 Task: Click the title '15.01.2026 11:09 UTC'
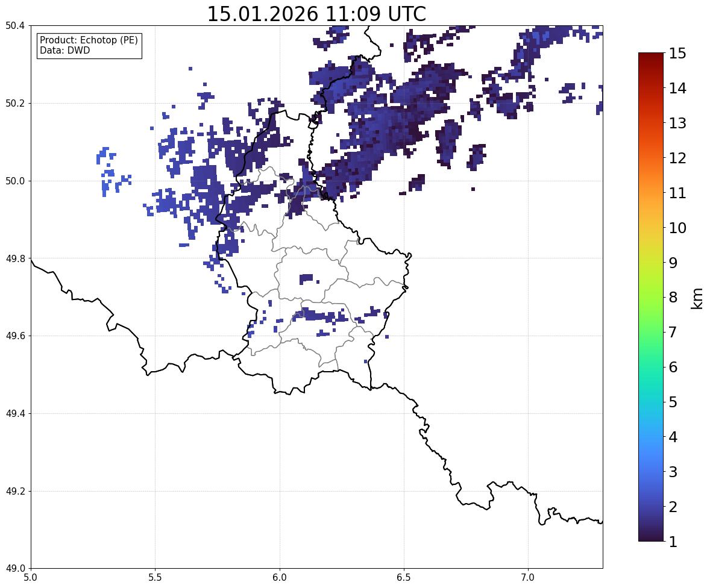click(x=316, y=14)
